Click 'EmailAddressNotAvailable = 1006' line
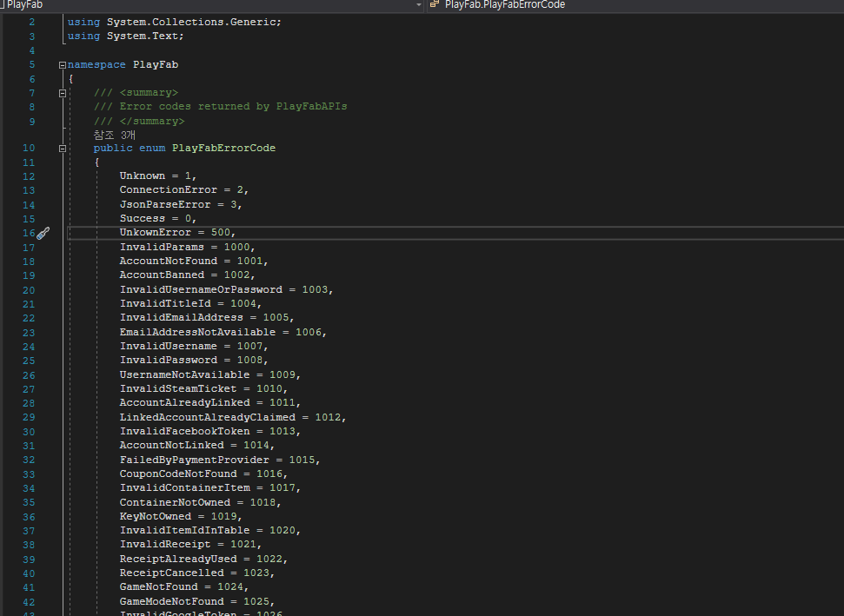Screen dimensions: 844x616 click(223, 332)
